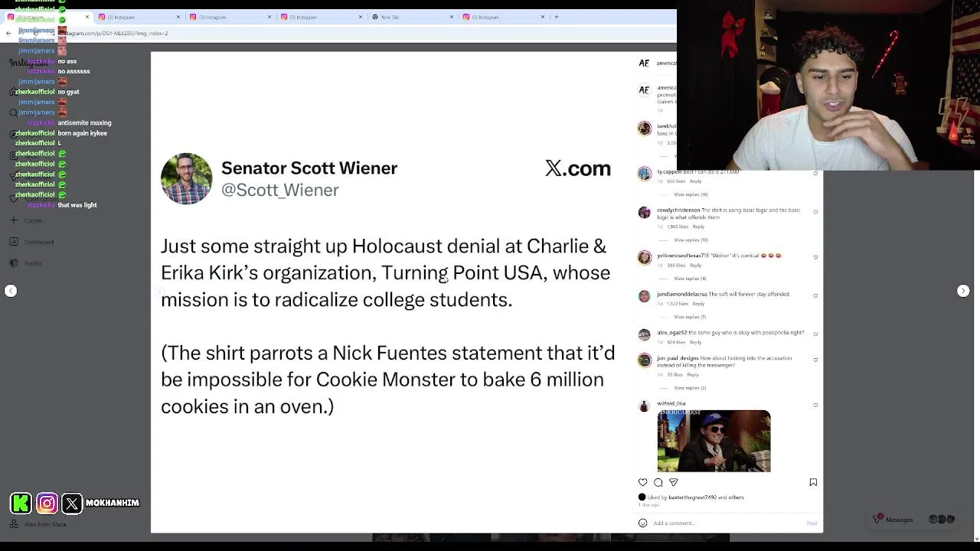The width and height of the screenshot is (980, 551).
Task: Like the yellowroseoftexas713 comment
Action: [x=815, y=257]
